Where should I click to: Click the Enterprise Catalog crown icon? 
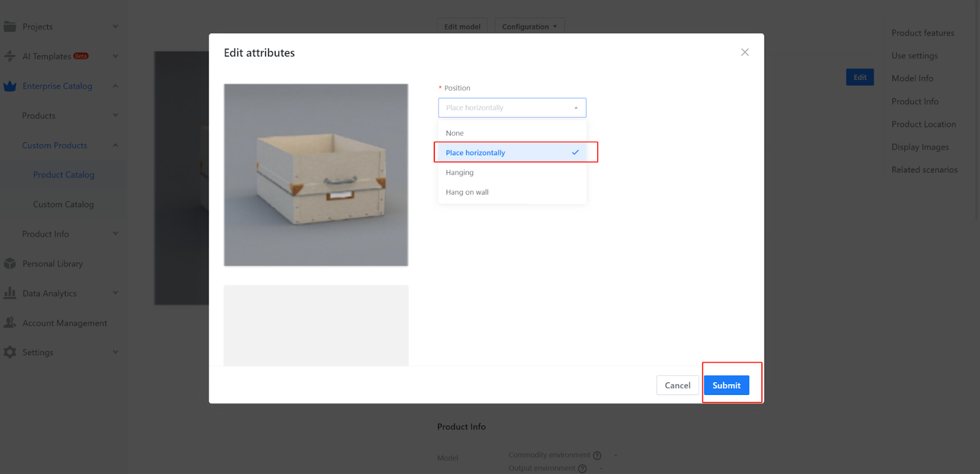click(x=10, y=86)
